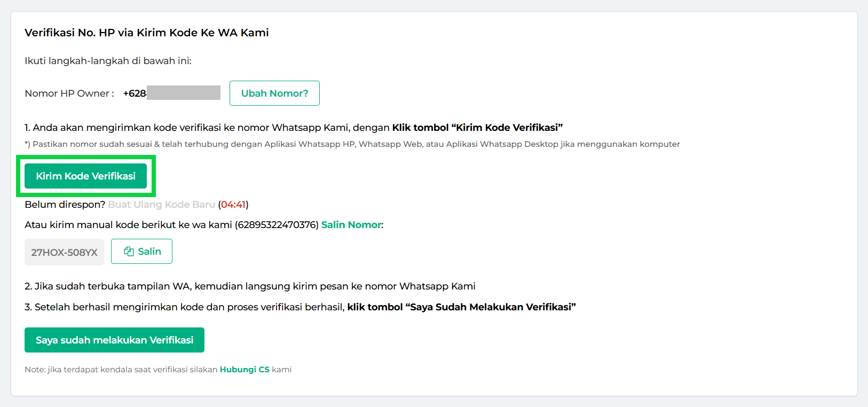Screen dimensions: 868x407
Task: Click the Pastikan nomor sudah sesuai footnote
Action: click(352, 144)
